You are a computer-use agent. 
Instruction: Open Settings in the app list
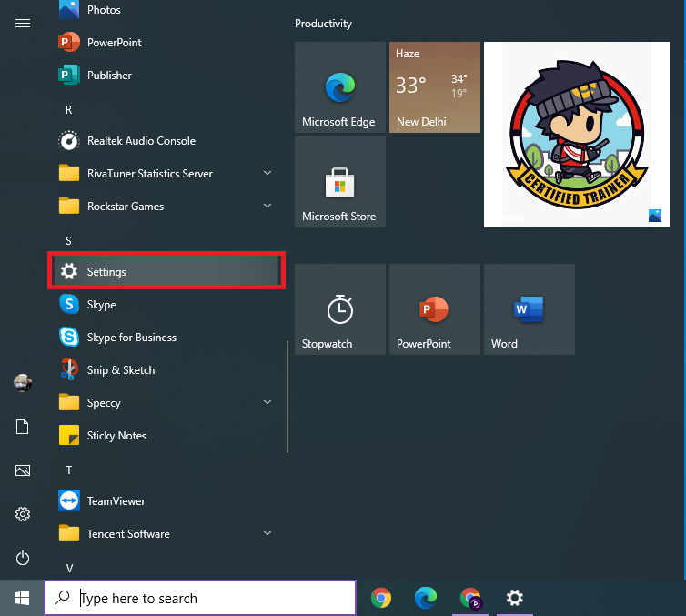pyautogui.click(x=166, y=272)
